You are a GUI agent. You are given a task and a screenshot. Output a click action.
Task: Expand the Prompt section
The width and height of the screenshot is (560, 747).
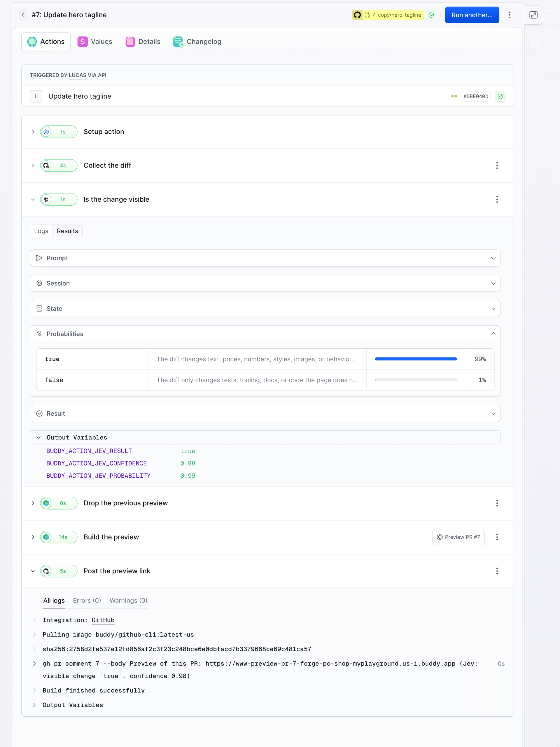coord(493,258)
